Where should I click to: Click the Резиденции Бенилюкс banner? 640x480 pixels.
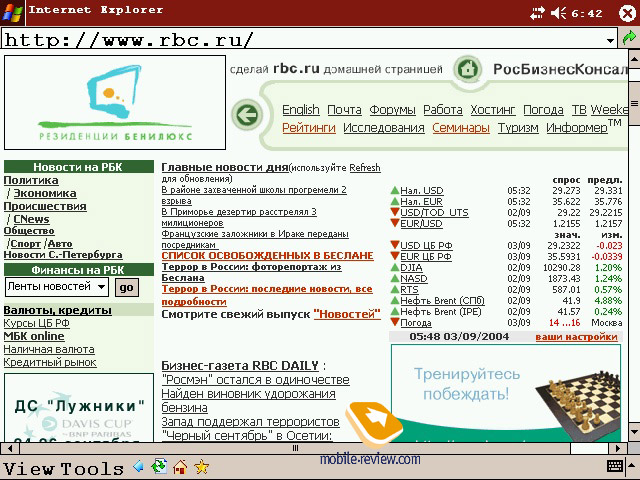115,102
